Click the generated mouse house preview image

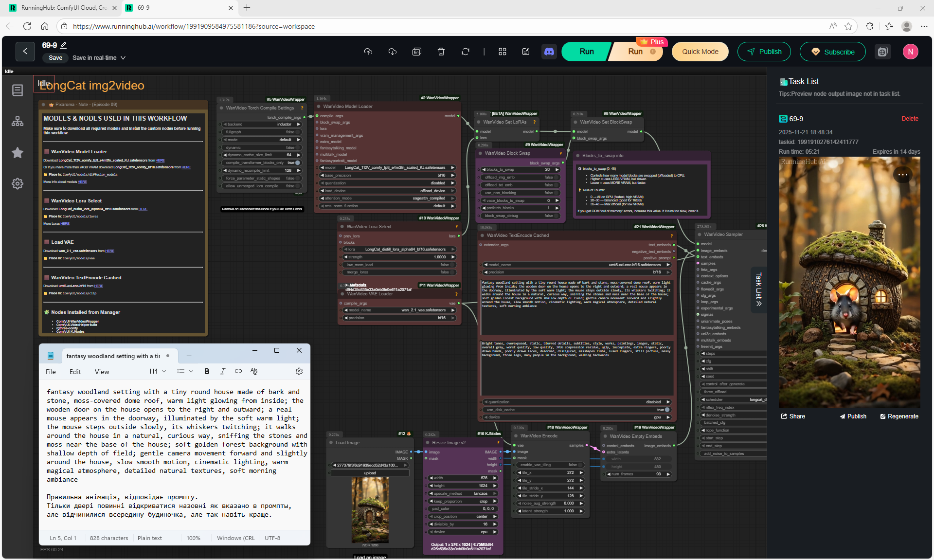tap(849, 282)
